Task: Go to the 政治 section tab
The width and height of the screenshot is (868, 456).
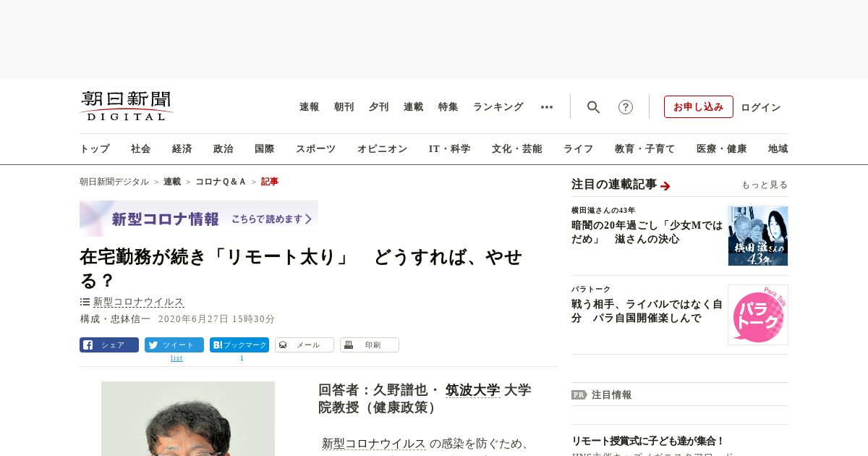Action: click(x=224, y=149)
